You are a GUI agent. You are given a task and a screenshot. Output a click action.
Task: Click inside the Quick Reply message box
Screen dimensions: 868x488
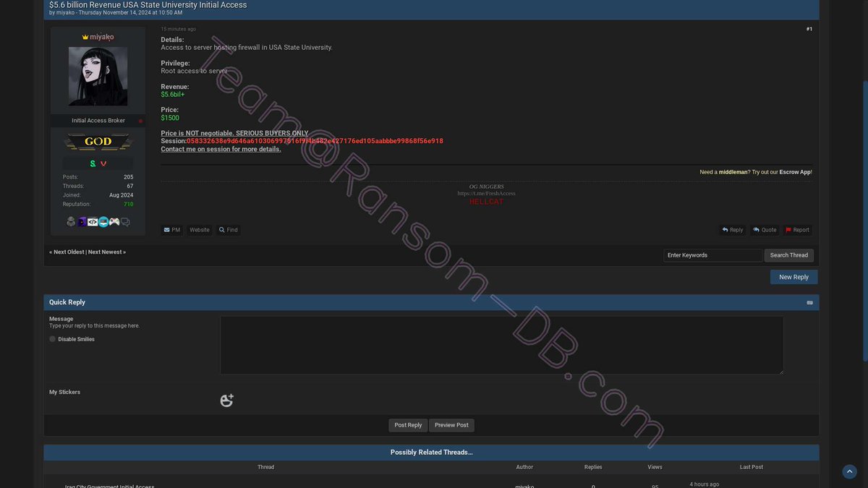tap(501, 345)
